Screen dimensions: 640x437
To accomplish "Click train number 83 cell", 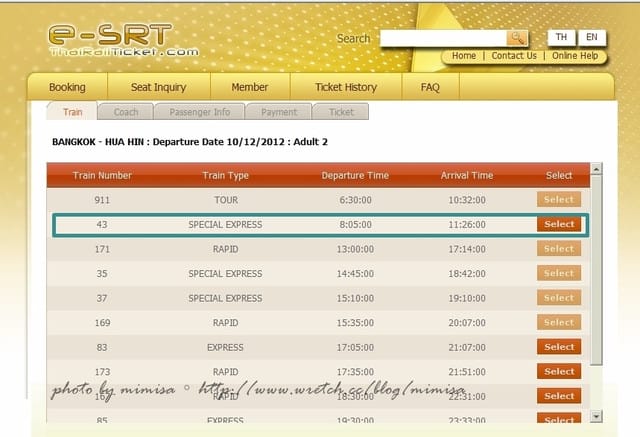I will (x=102, y=347).
